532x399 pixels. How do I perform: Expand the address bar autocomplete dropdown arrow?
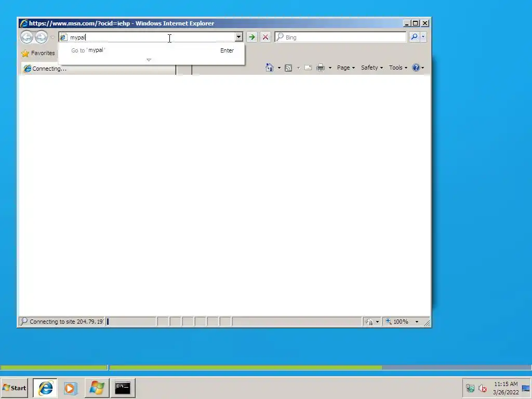coord(238,37)
